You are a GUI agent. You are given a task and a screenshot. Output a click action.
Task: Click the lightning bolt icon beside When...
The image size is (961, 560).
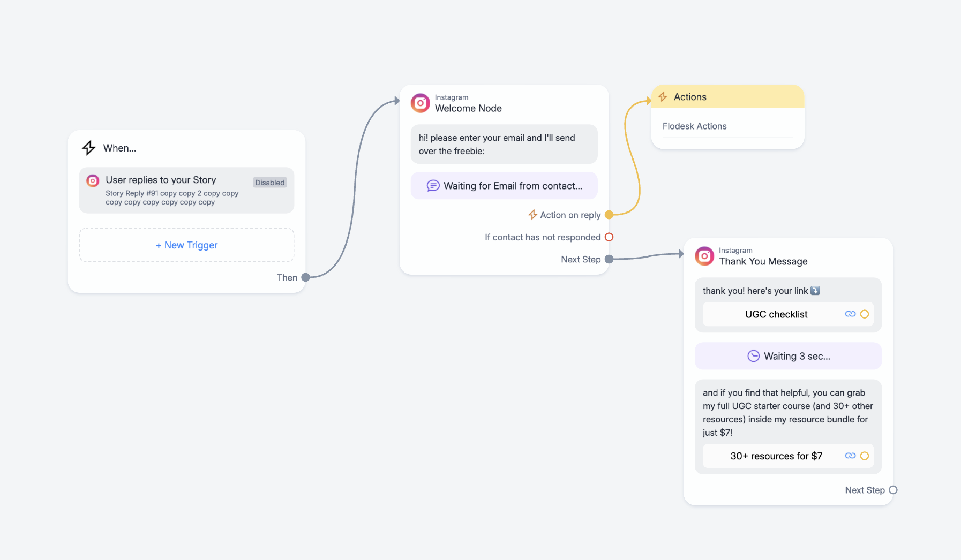[x=89, y=148]
